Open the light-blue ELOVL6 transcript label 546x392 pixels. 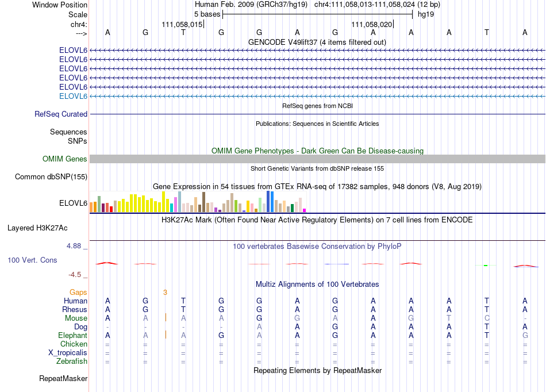(73, 97)
